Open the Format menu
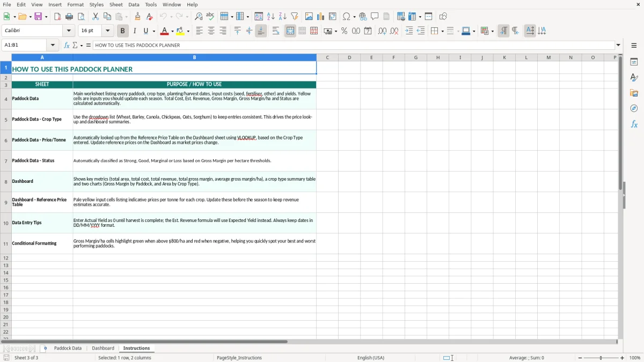The image size is (644, 362). point(75,4)
